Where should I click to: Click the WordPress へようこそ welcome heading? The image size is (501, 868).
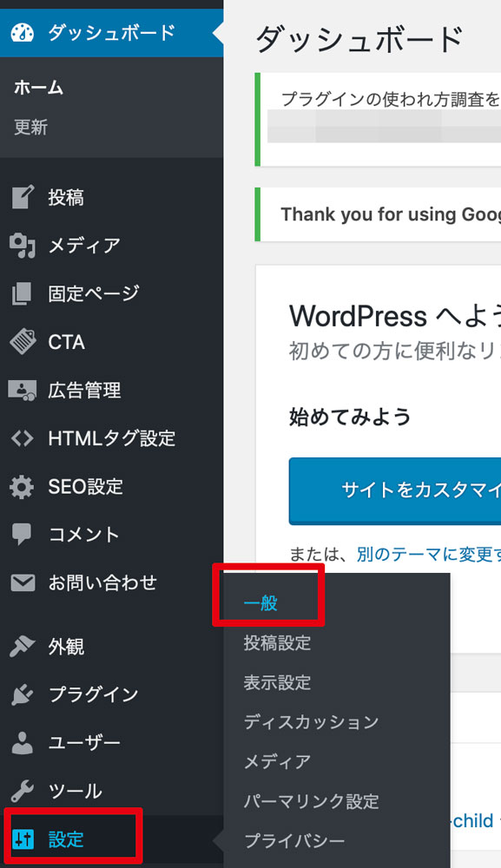[x=395, y=317]
